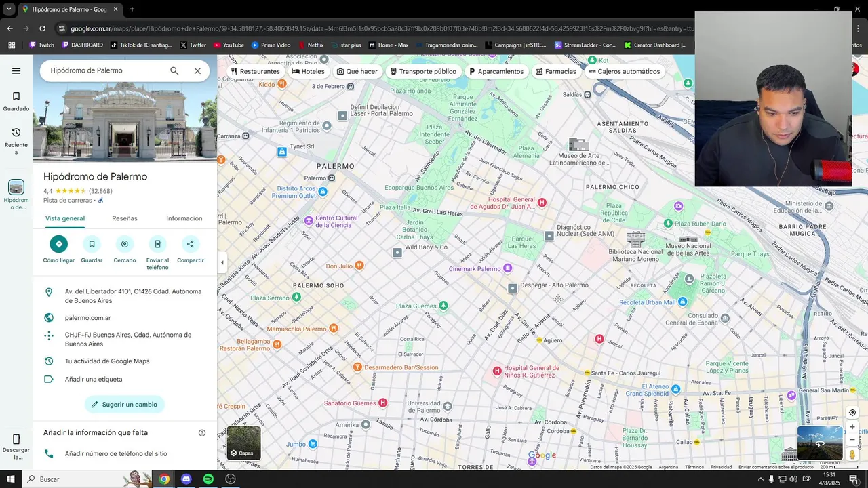868x488 pixels.
Task: Click the search magnifier icon in search box
Action: [174, 70]
